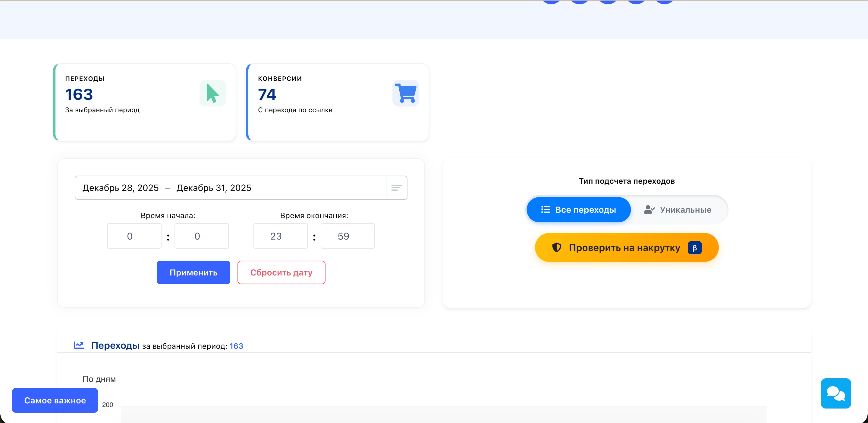Click the end hour field showing 23

click(x=280, y=236)
